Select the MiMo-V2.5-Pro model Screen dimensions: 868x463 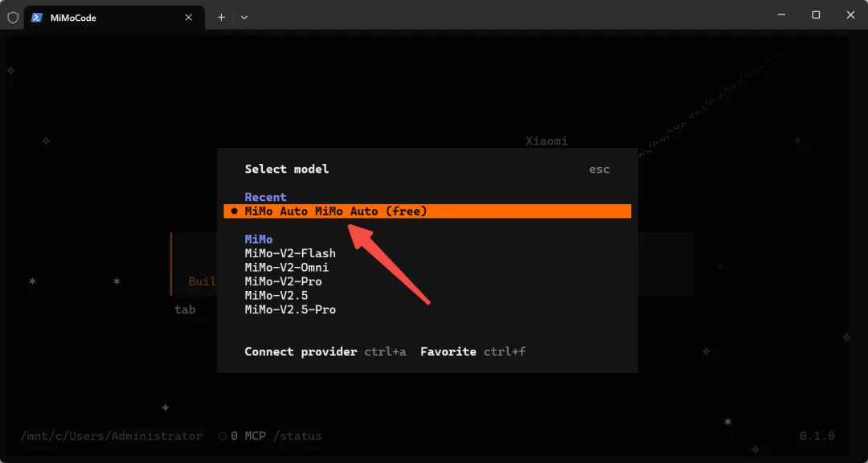tap(290, 309)
